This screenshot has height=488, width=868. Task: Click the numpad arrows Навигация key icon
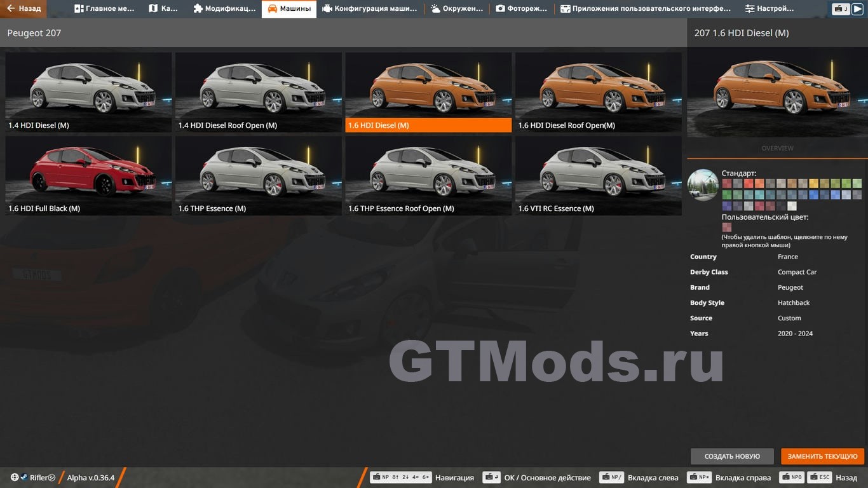click(x=401, y=477)
